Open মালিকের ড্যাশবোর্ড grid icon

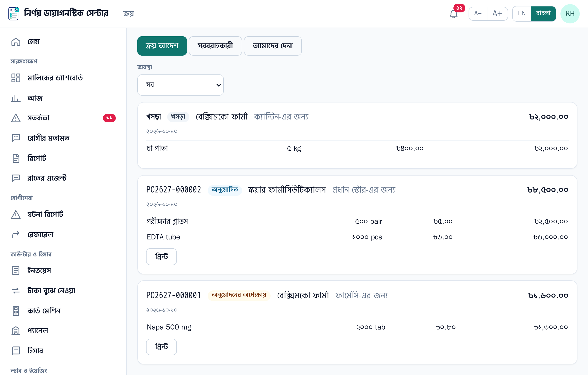(x=16, y=78)
